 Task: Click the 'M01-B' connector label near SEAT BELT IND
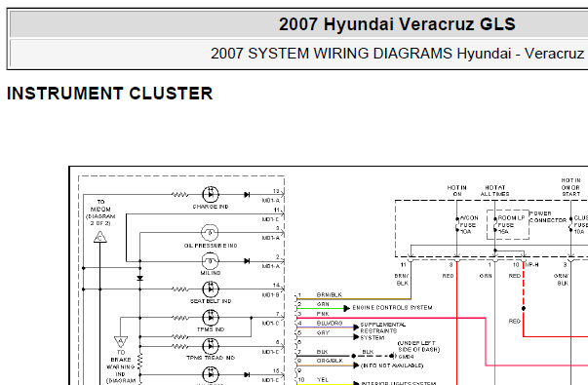[271, 295]
